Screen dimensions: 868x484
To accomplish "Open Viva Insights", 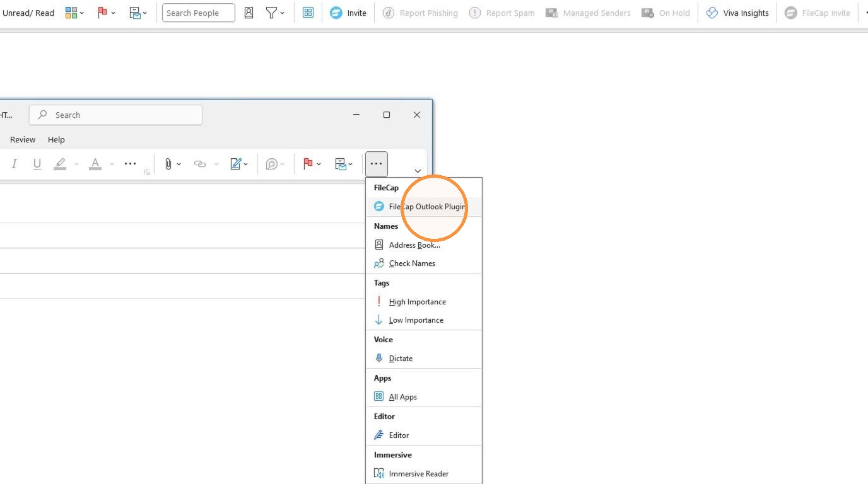I will click(737, 13).
